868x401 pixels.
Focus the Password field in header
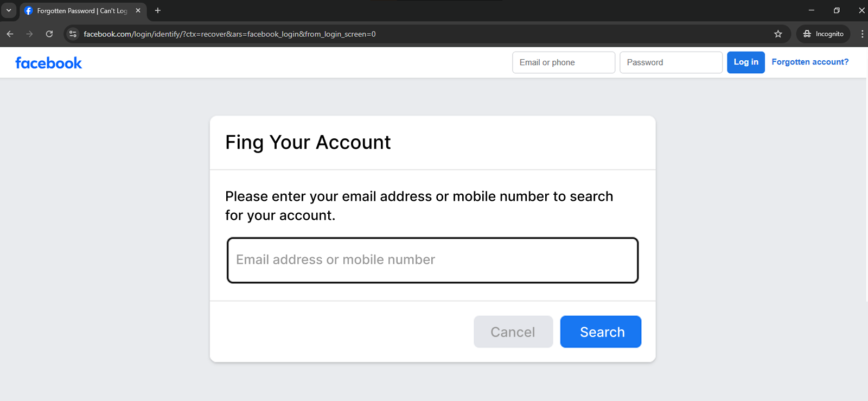tap(671, 62)
